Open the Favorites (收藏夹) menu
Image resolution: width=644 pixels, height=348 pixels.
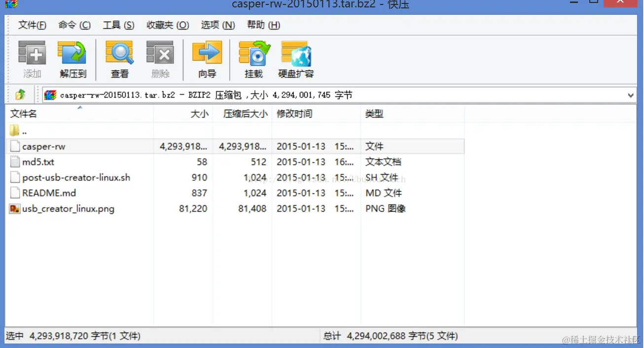click(x=168, y=25)
